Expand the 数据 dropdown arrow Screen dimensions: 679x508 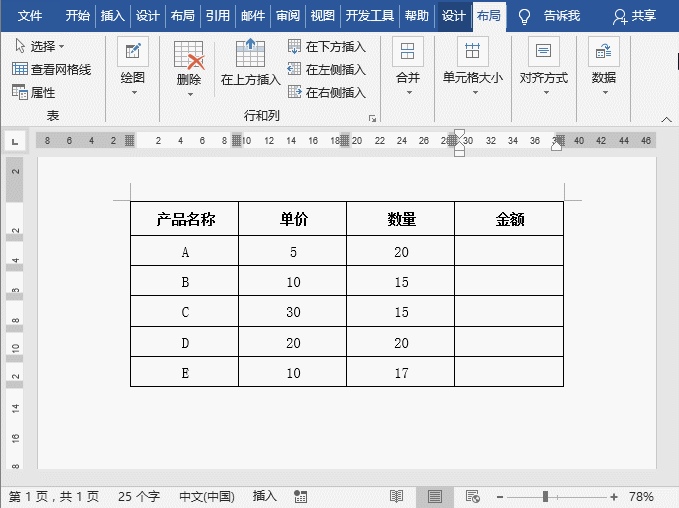click(x=605, y=92)
